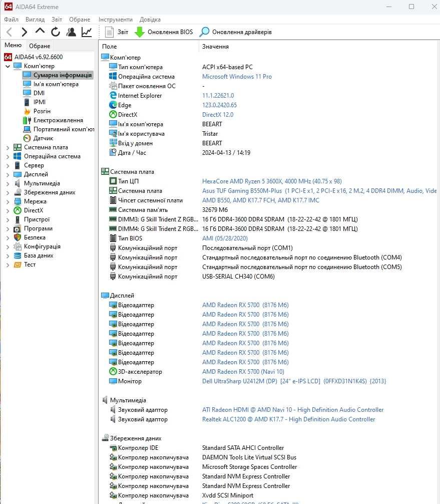Image resolution: width=440 pixels, height=504 pixels.
Task: Click the Тип ЦП processor icon
Action: (113, 181)
